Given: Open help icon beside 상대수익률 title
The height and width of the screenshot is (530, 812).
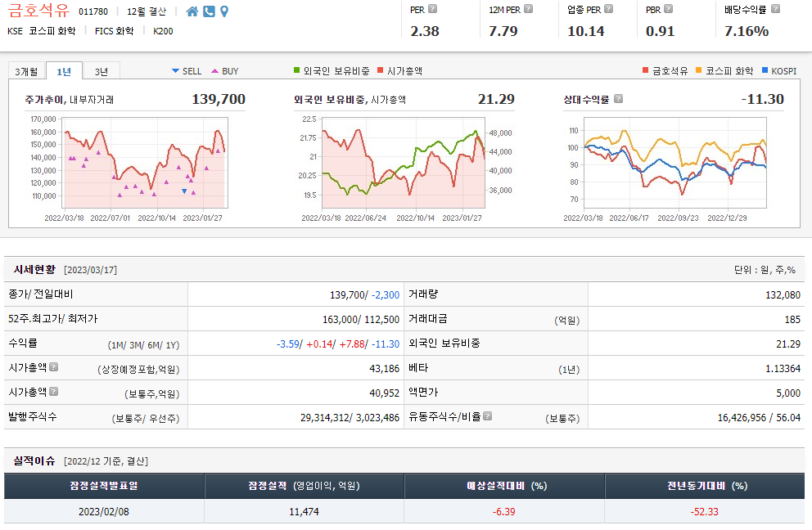Looking at the screenshot, I should pos(618,99).
